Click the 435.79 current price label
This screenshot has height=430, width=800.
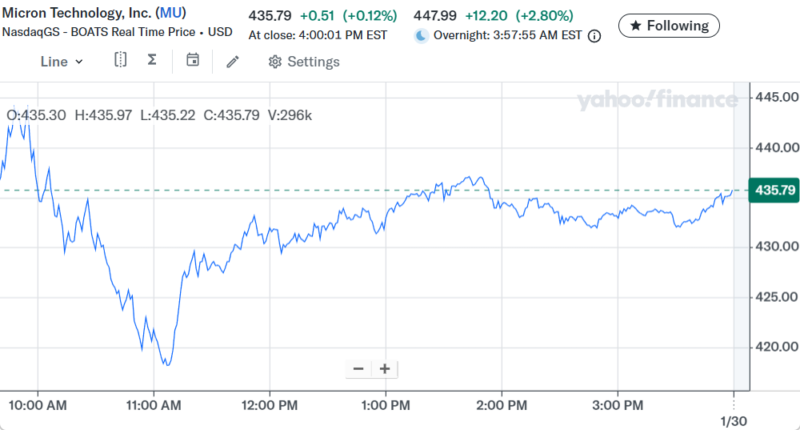[x=776, y=190]
